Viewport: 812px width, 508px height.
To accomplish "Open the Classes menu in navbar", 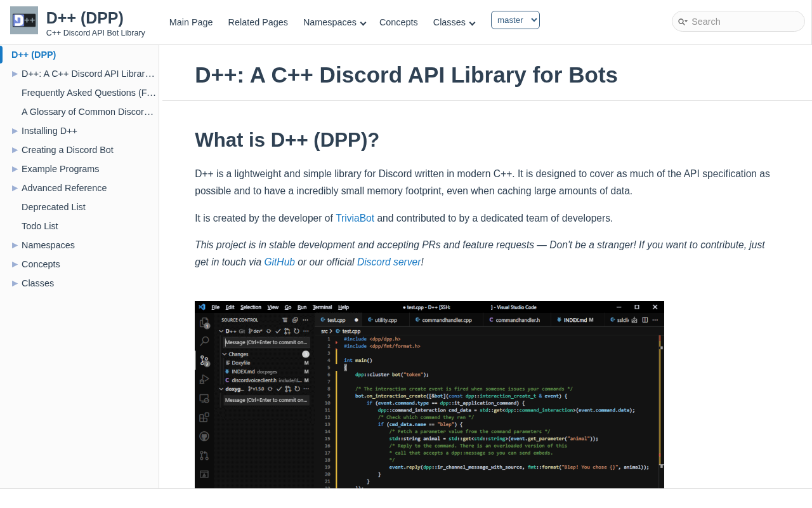I will point(454,22).
